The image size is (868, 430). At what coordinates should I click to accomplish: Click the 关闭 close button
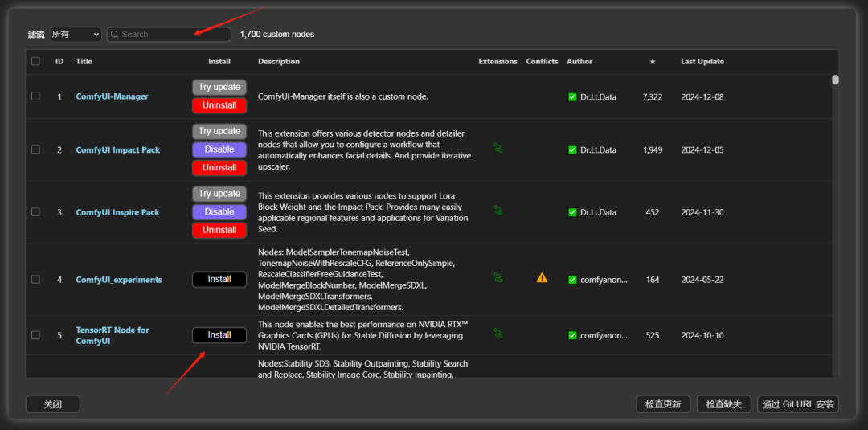pos(52,404)
